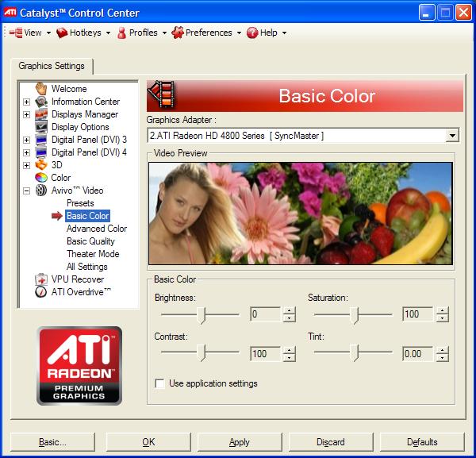
Task: Click the Saturation slider handle
Action: point(355,315)
